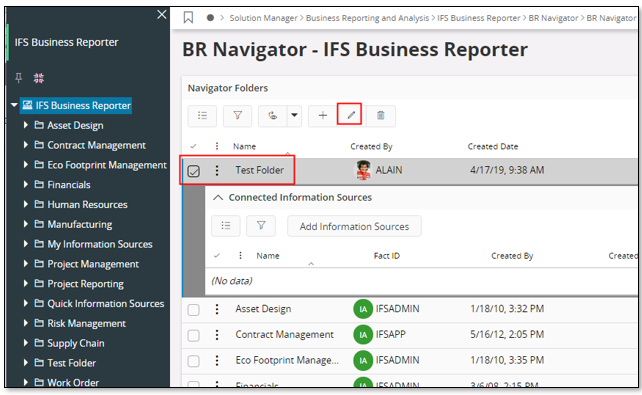
Task: Click the bookmark icon beside the breadcrumb
Action: pos(188,17)
